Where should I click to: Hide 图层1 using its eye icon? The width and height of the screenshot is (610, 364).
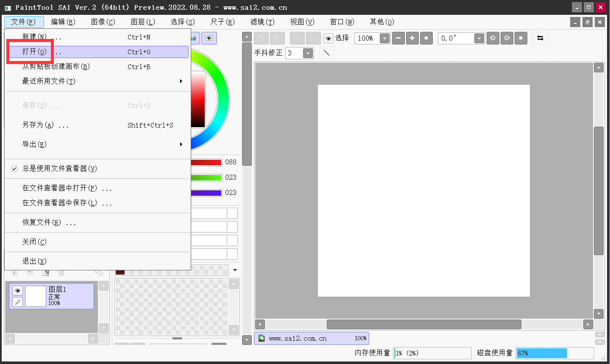click(17, 291)
